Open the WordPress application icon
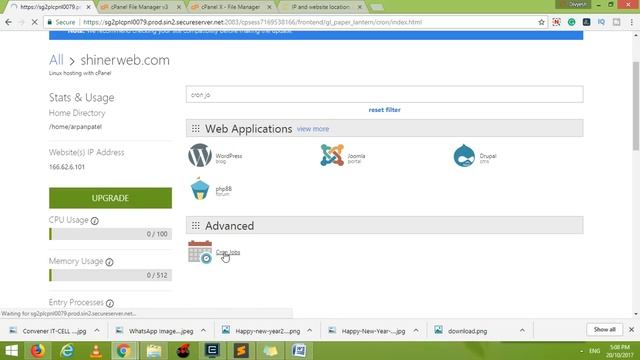This screenshot has width=640, height=360. (x=200, y=156)
